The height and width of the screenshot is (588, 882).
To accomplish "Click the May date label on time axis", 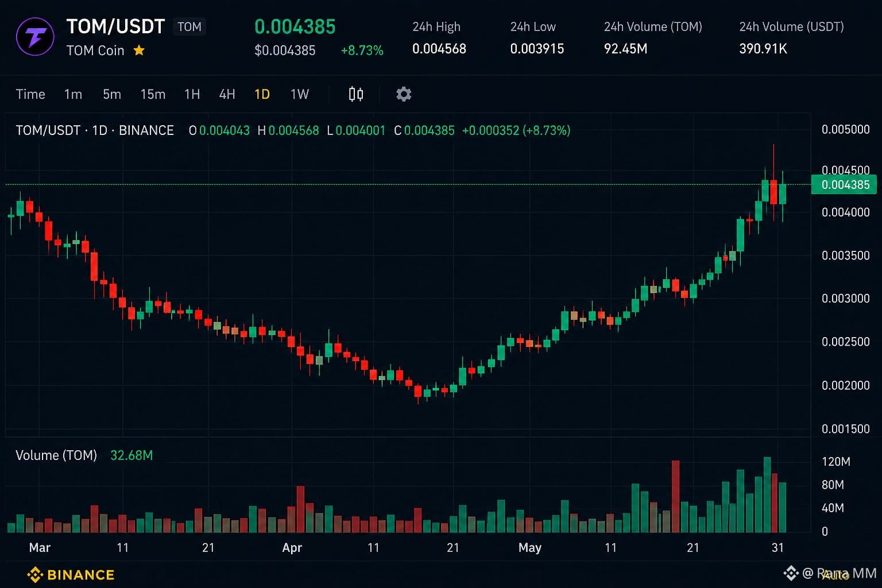I will [529, 548].
